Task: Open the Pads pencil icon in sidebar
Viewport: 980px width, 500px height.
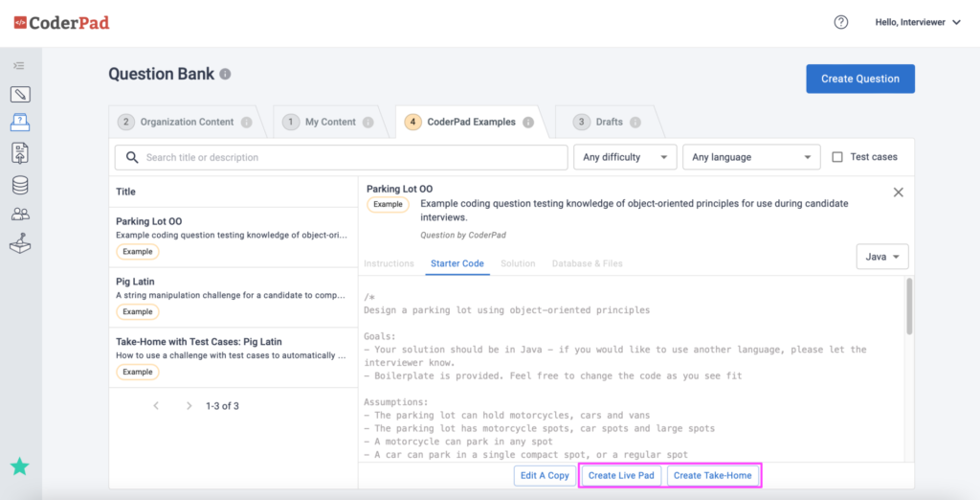Action: tap(20, 95)
